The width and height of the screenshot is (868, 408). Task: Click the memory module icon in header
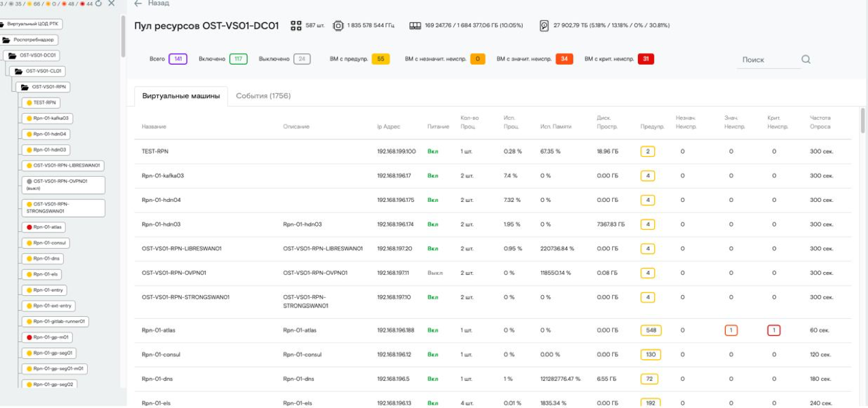tap(415, 26)
